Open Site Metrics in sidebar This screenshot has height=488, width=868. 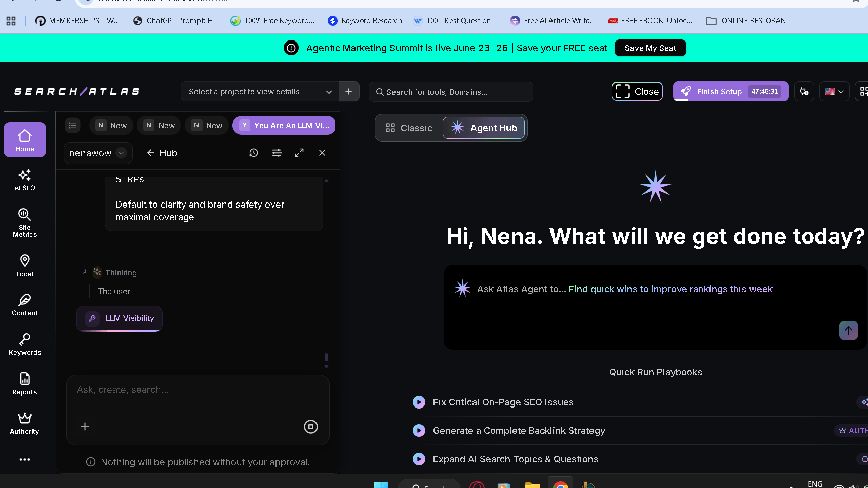[x=25, y=223]
